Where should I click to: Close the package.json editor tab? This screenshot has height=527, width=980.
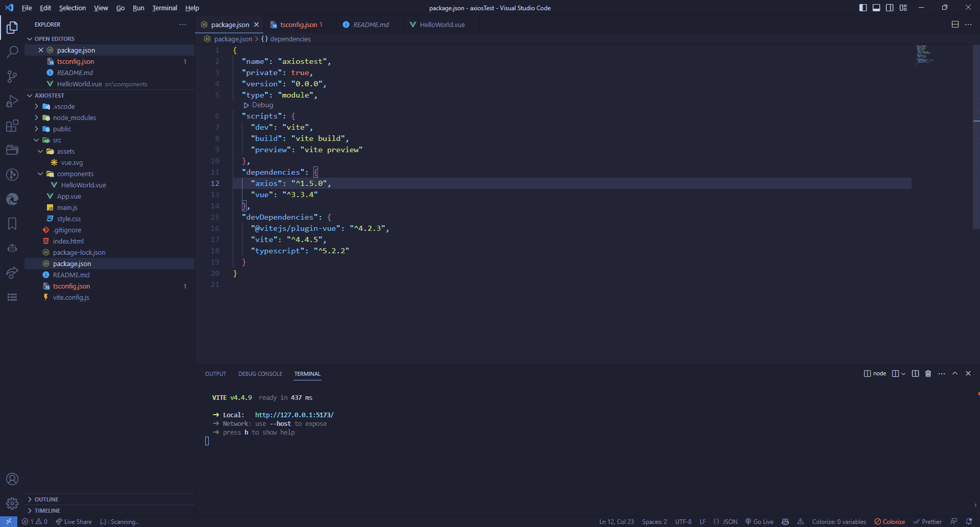tap(256, 25)
